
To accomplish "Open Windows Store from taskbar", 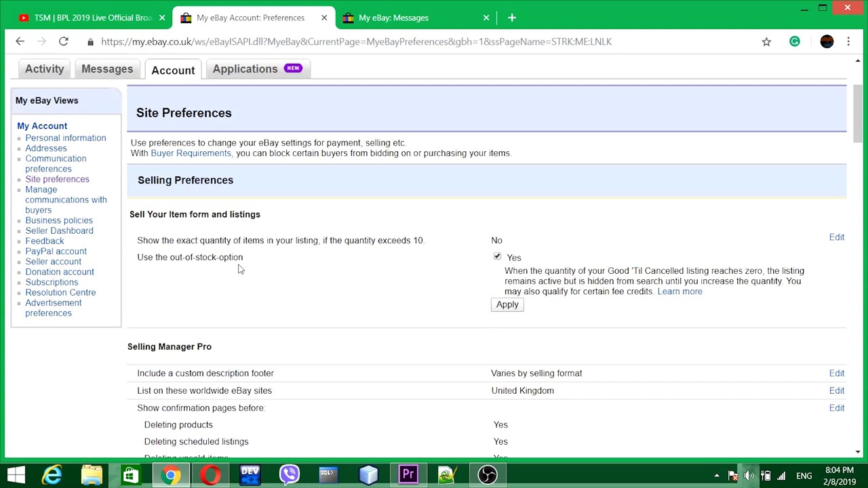I will click(130, 474).
